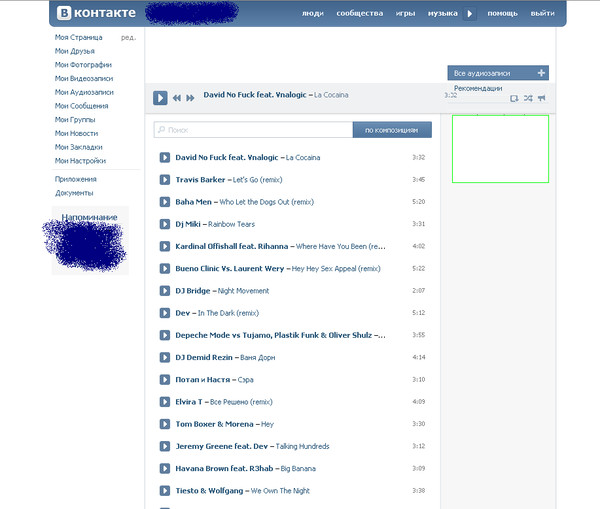This screenshot has height=509, width=600.
Task: Play Depeche Mode vs Tujamo track
Action: 165,335
